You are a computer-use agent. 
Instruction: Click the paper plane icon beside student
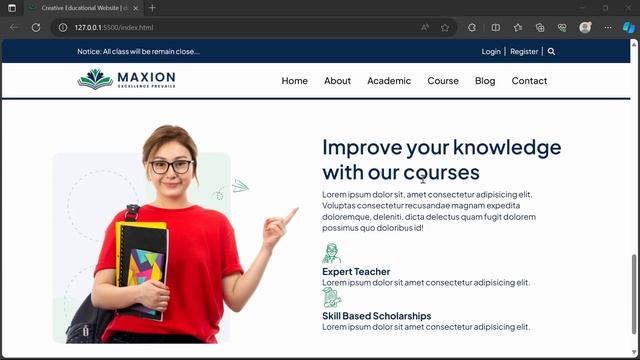click(240, 186)
